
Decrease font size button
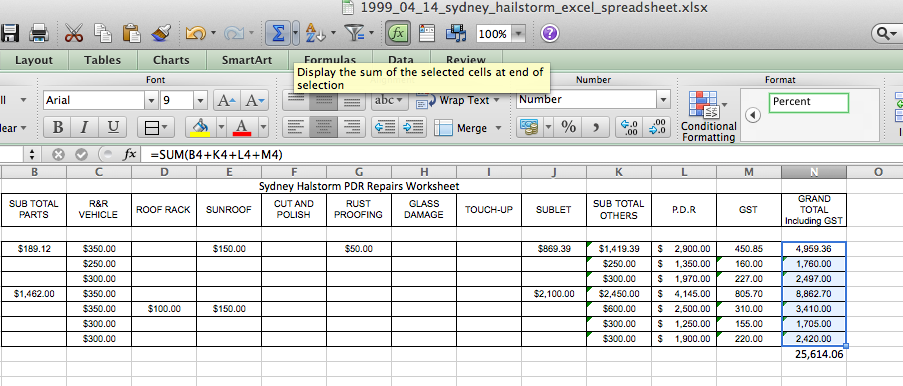[x=254, y=100]
